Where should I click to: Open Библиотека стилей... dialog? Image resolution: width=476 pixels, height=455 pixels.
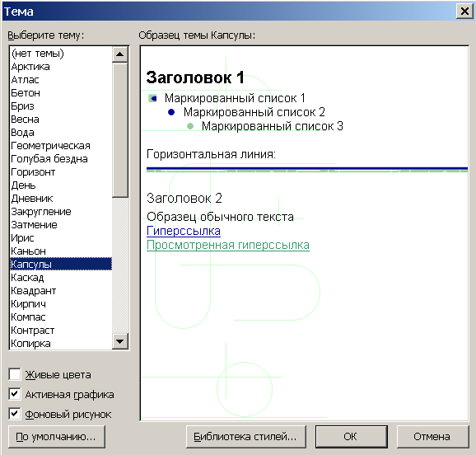[x=246, y=437]
